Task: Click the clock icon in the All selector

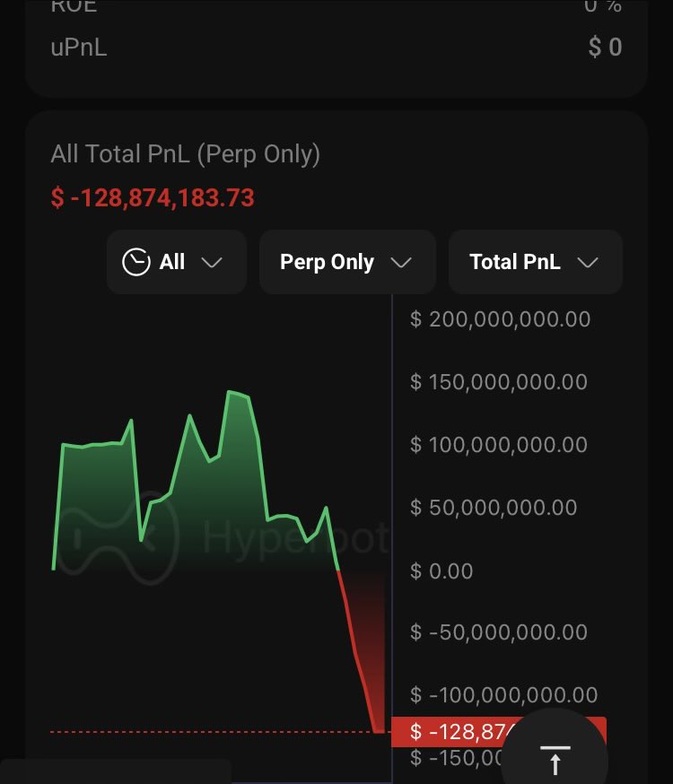Action: tap(136, 262)
